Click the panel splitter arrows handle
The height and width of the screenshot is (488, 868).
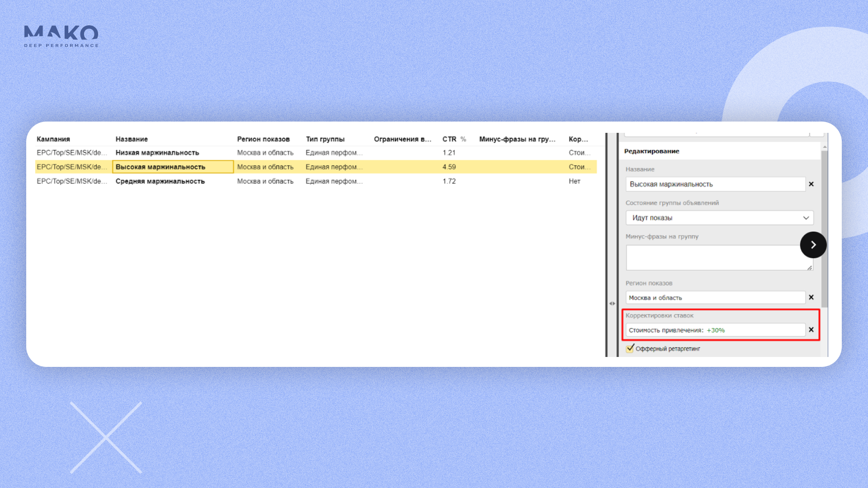tap(612, 304)
